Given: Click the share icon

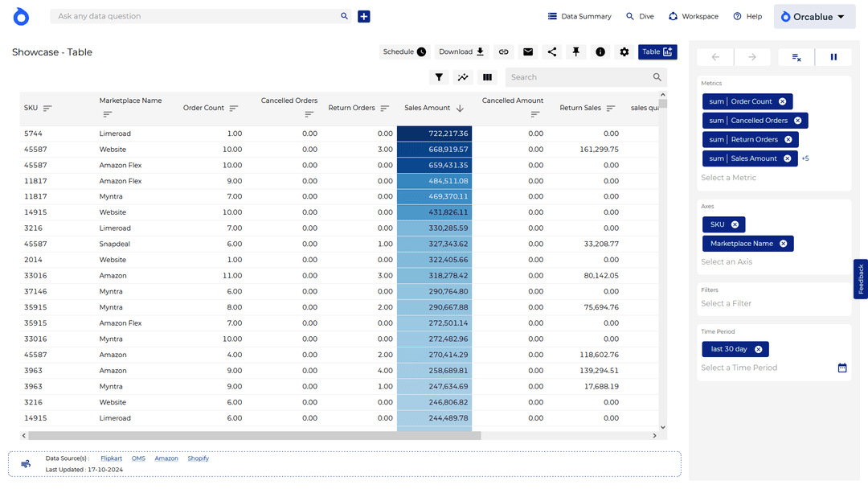Looking at the screenshot, I should tap(552, 52).
